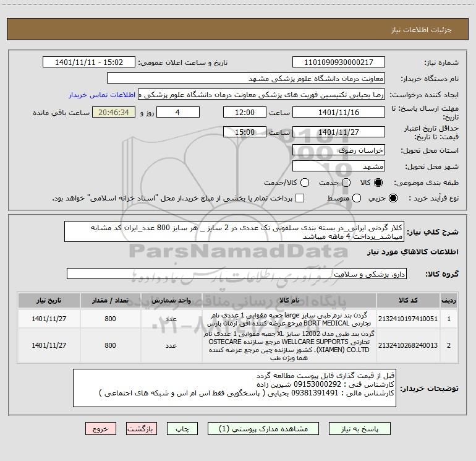The image size is (476, 461).
Task: Click the تاریخ نیاز column header
Action: [49, 300]
